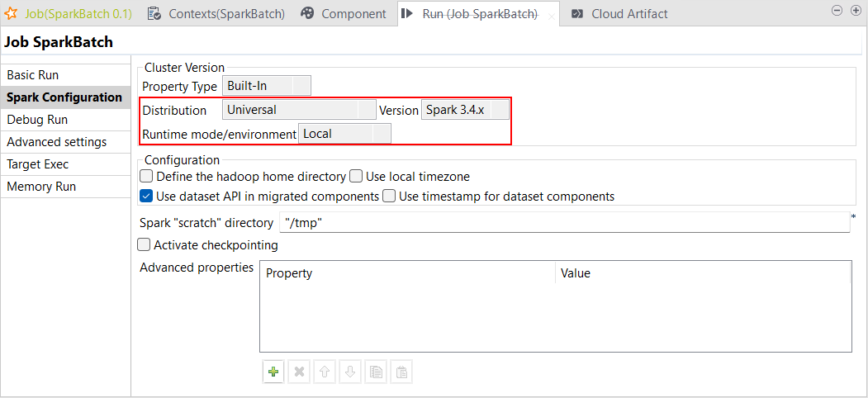Screen dimensions: 868x398
Task: Go to the Advanced settings section
Action: tap(56, 142)
